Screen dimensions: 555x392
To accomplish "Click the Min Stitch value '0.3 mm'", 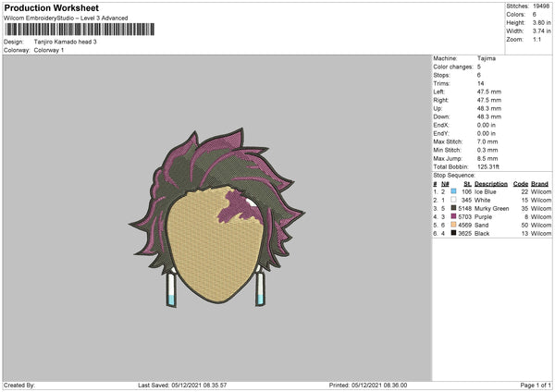I will [x=487, y=150].
